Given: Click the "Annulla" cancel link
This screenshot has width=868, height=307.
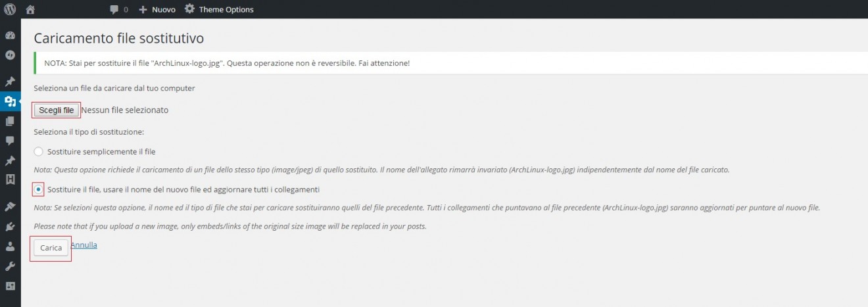Looking at the screenshot, I should pos(84,245).
